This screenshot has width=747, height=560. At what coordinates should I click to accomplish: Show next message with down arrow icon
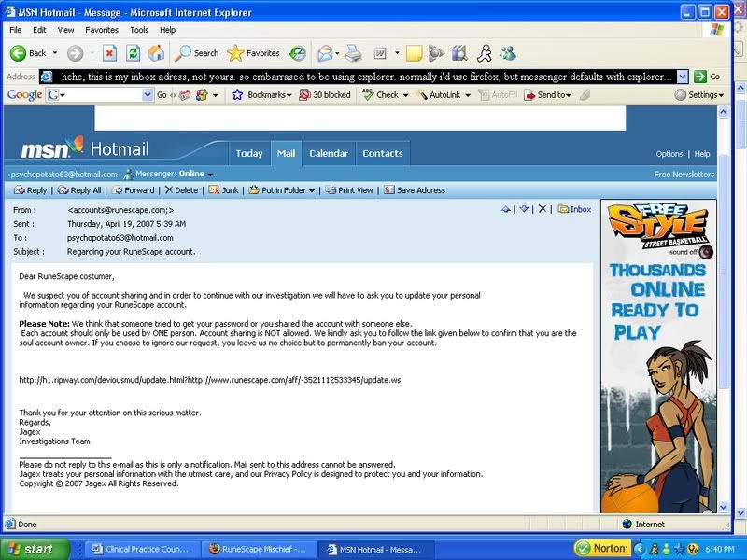click(524, 209)
